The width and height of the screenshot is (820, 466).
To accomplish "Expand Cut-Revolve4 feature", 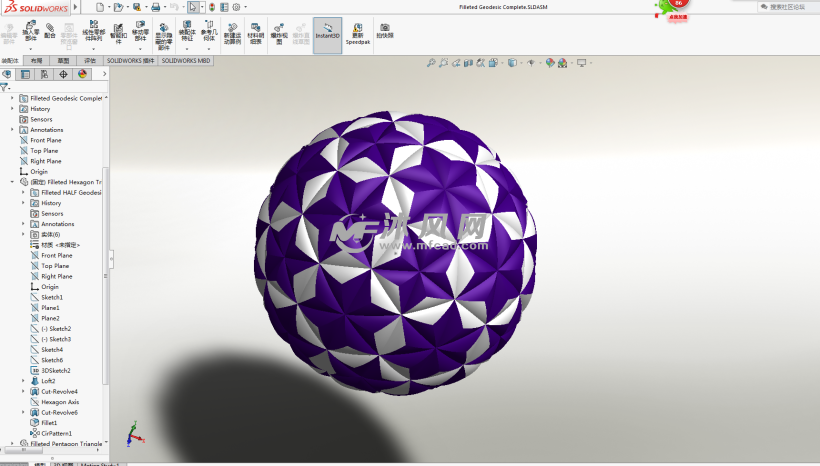I will coord(23,391).
